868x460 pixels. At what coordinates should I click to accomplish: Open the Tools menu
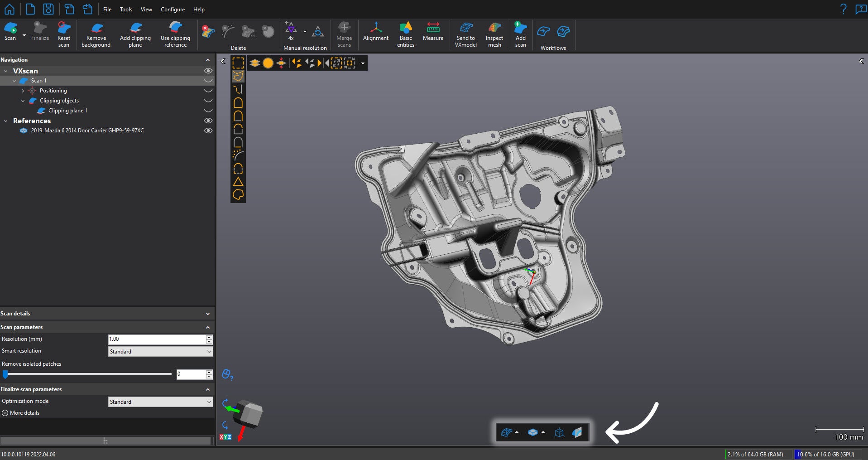[x=126, y=10]
